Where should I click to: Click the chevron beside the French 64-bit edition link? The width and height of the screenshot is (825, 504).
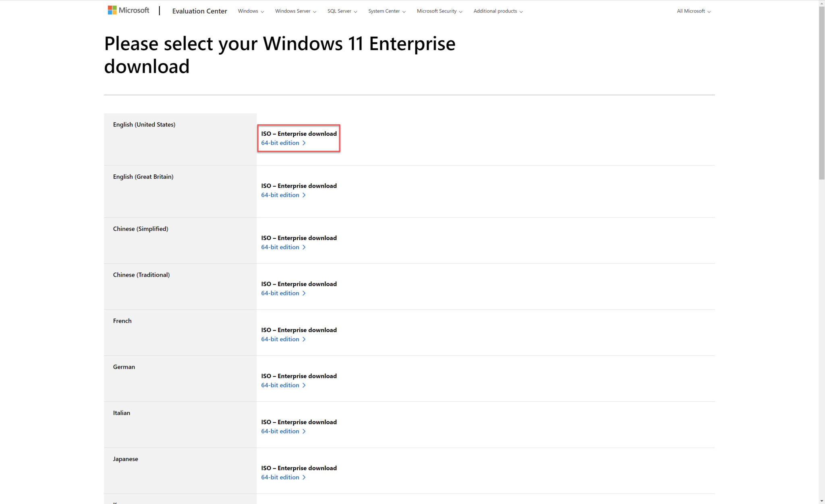tap(305, 339)
